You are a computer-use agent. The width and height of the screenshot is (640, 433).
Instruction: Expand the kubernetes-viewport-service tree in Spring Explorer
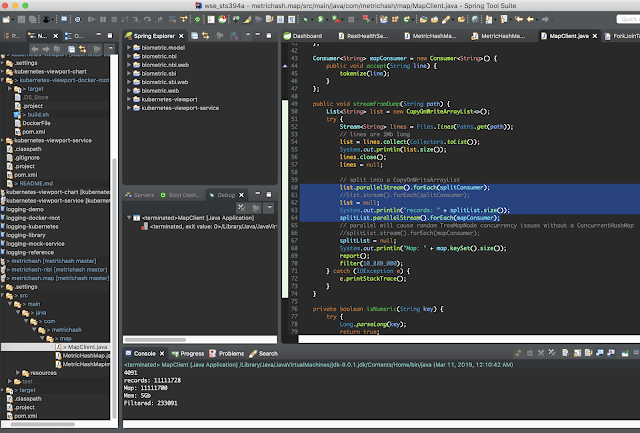130,107
